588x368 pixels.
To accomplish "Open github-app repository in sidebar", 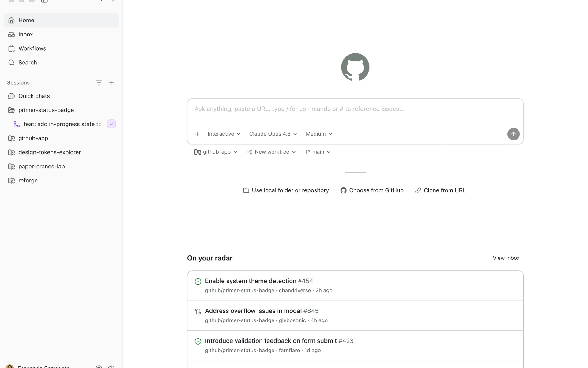I will tap(61, 138).
